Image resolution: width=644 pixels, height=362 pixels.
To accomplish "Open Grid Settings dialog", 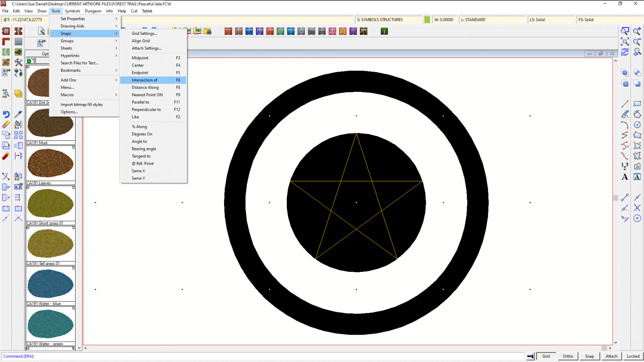I will click(x=153, y=33).
